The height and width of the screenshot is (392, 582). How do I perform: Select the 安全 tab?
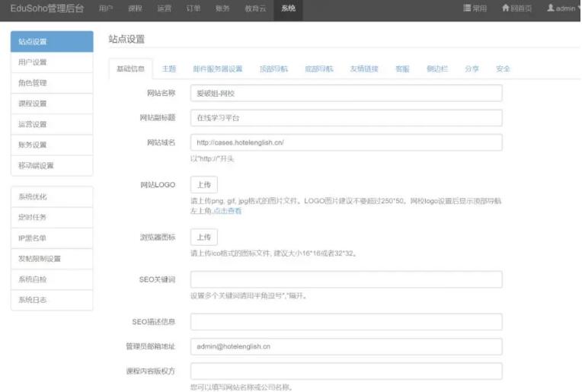click(503, 69)
